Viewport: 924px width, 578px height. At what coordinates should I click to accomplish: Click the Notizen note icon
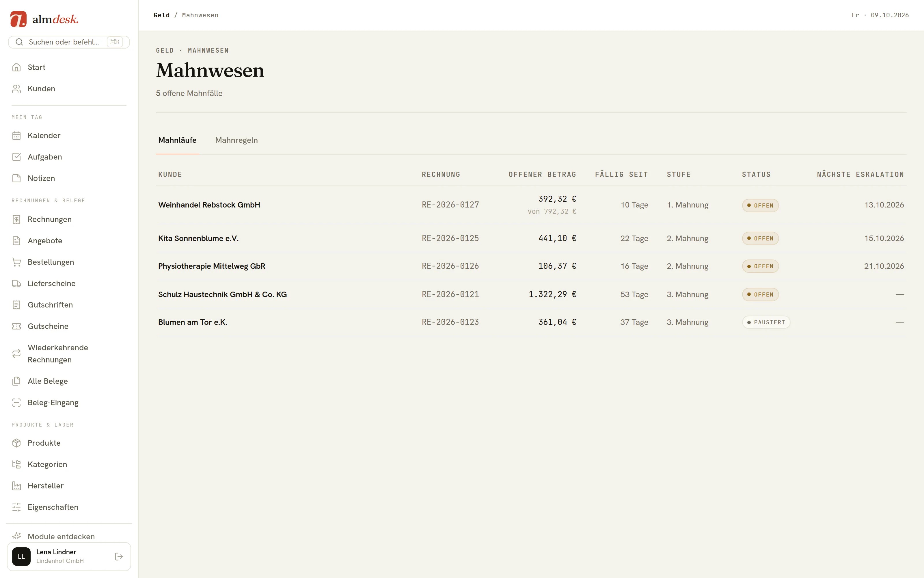[x=16, y=179]
